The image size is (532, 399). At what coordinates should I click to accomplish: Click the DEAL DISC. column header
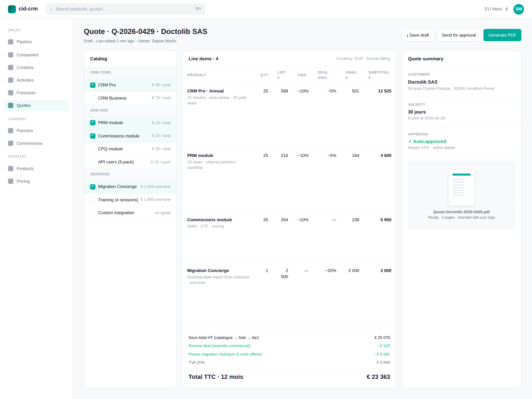tap(323, 75)
